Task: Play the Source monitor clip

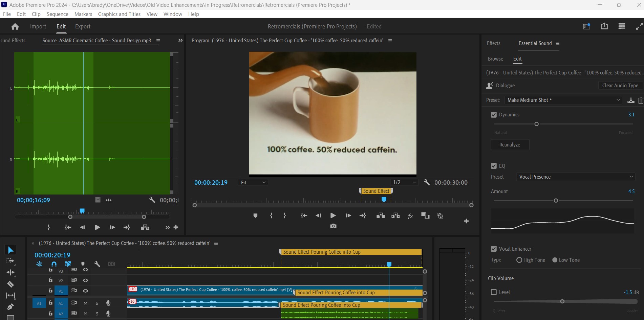Action: tap(97, 227)
